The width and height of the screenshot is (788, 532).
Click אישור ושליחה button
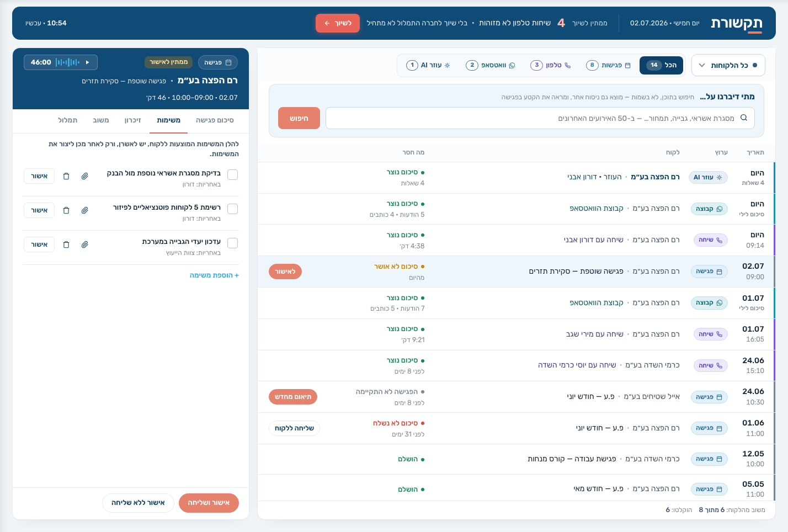[x=209, y=503]
